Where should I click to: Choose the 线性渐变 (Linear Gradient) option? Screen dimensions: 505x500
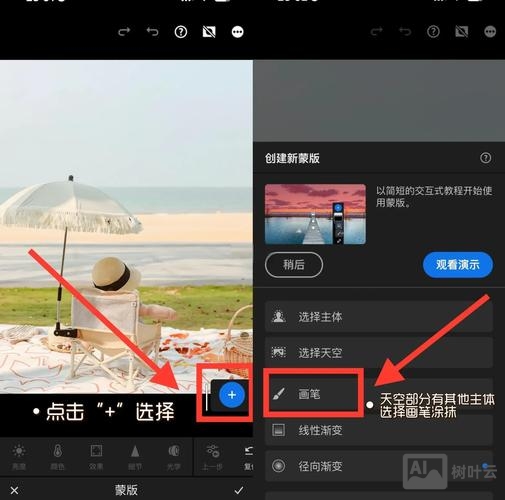click(x=379, y=430)
